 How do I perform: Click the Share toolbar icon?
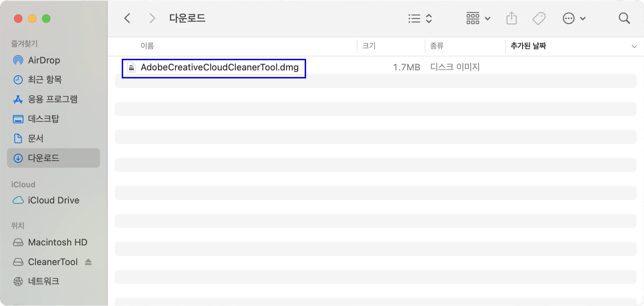[511, 18]
